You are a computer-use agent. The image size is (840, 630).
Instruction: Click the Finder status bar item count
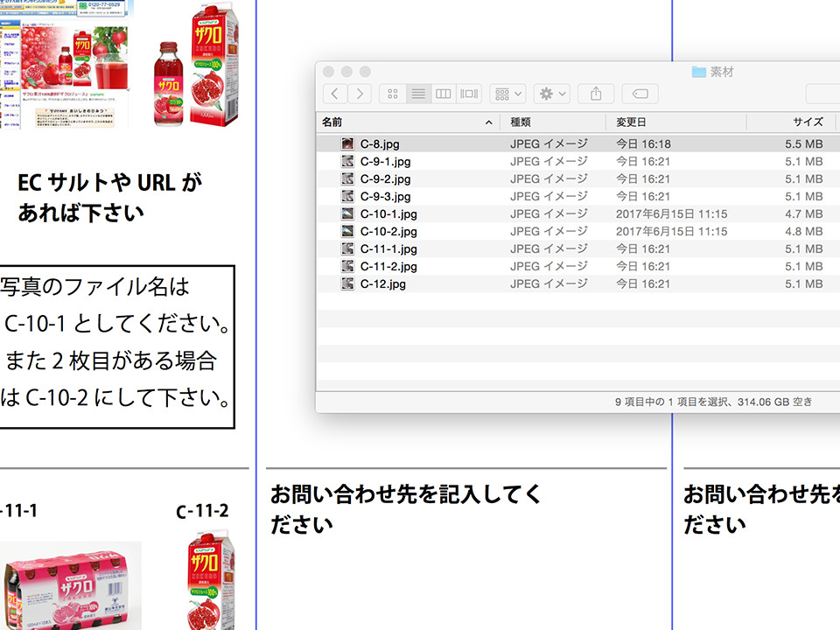pos(713,402)
